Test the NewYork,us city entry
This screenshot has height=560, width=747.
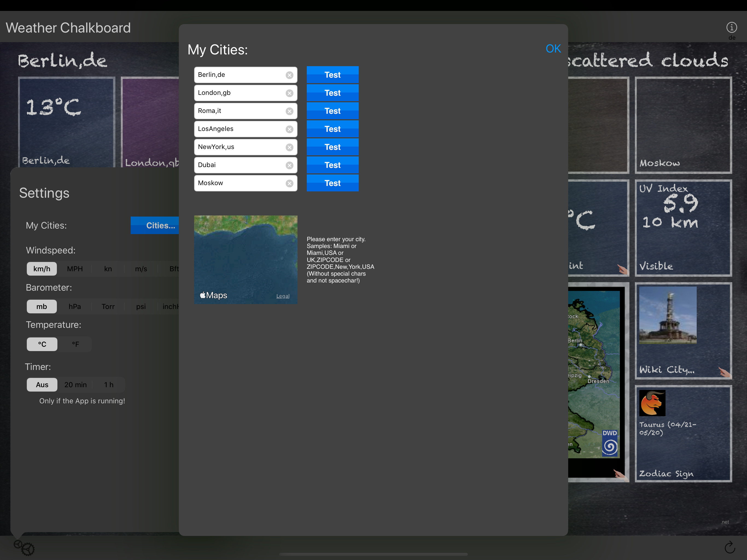332,147
